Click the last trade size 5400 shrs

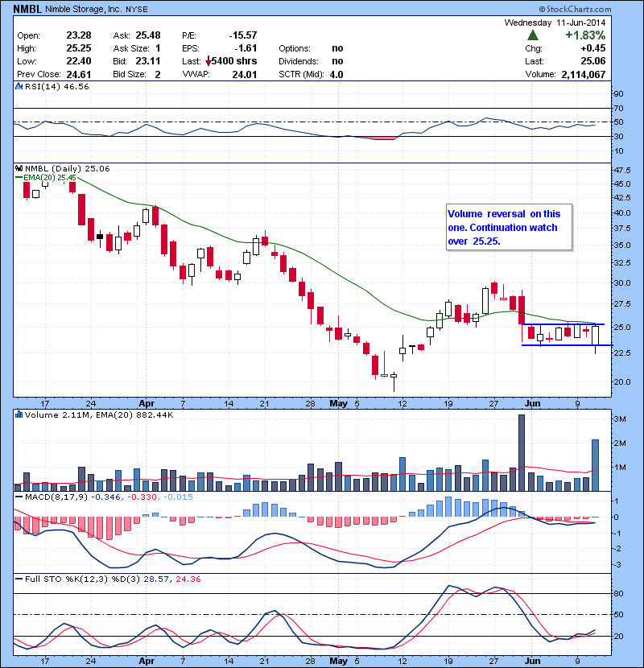(234, 61)
